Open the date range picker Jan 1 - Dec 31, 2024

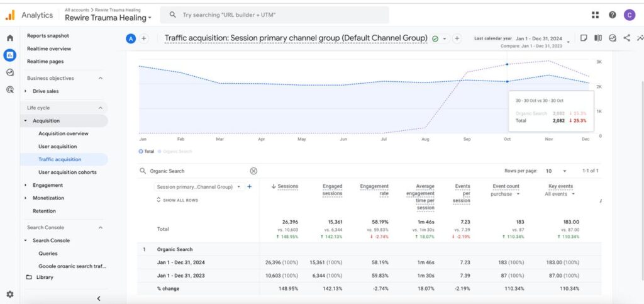coord(539,38)
